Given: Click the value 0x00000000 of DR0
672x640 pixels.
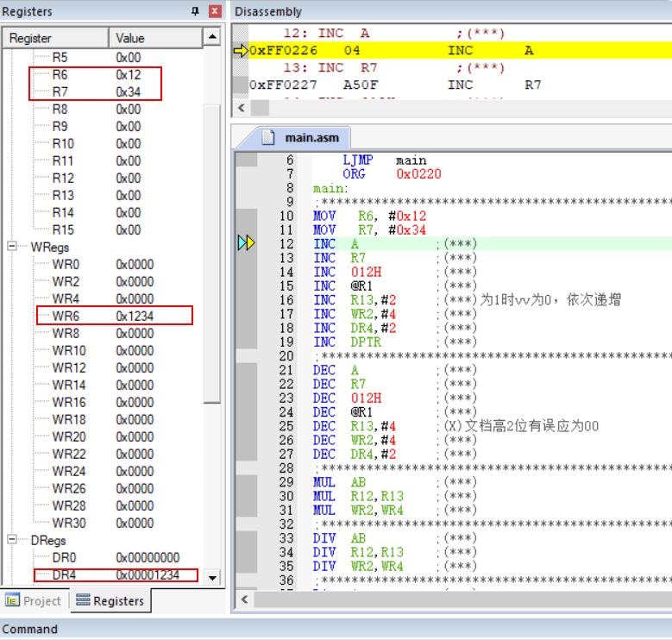Looking at the screenshot, I should click(x=148, y=557).
